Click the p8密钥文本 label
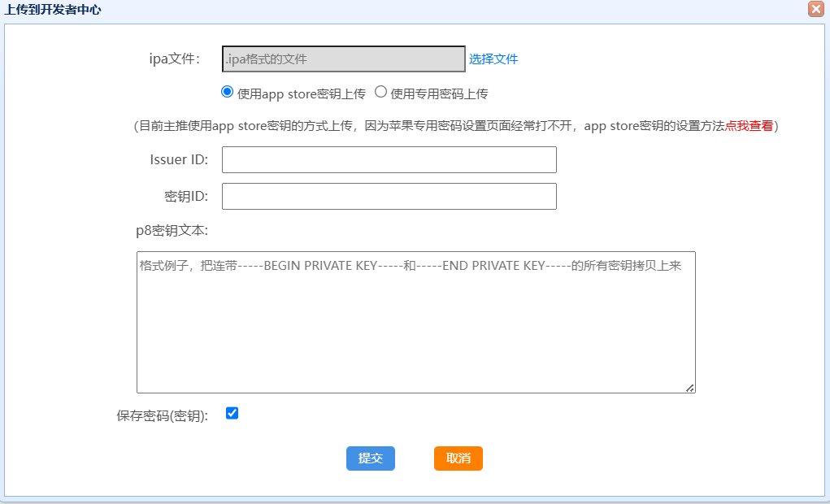The width and height of the screenshot is (830, 504). 172,231
